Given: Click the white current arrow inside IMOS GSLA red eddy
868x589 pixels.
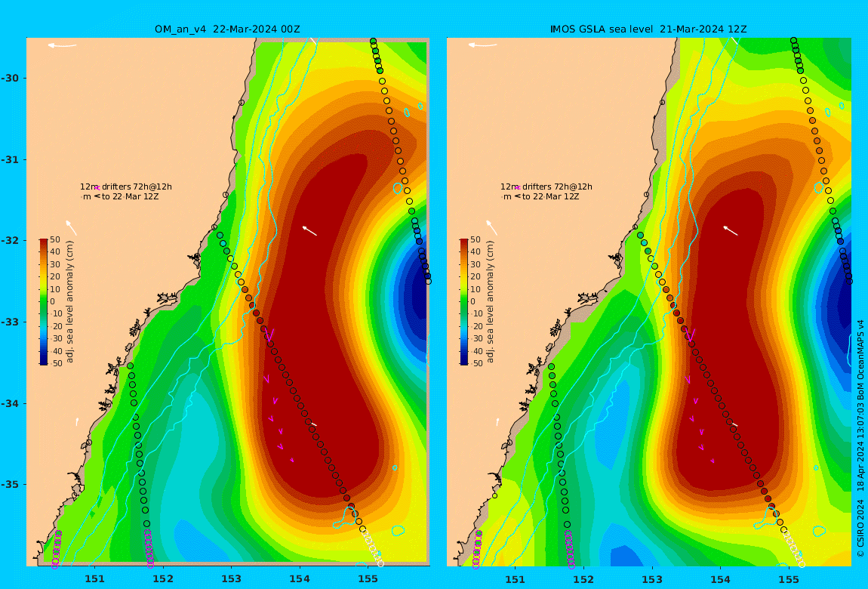Looking at the screenshot, I should [x=730, y=230].
